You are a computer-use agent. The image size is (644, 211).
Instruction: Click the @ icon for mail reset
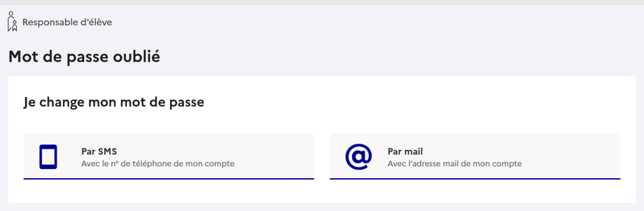pos(358,157)
